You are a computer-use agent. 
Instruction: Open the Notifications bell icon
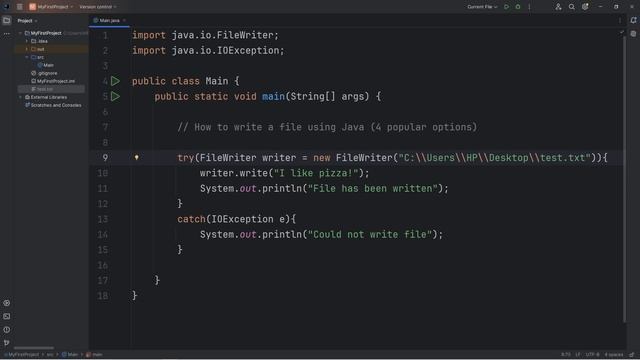point(633,20)
